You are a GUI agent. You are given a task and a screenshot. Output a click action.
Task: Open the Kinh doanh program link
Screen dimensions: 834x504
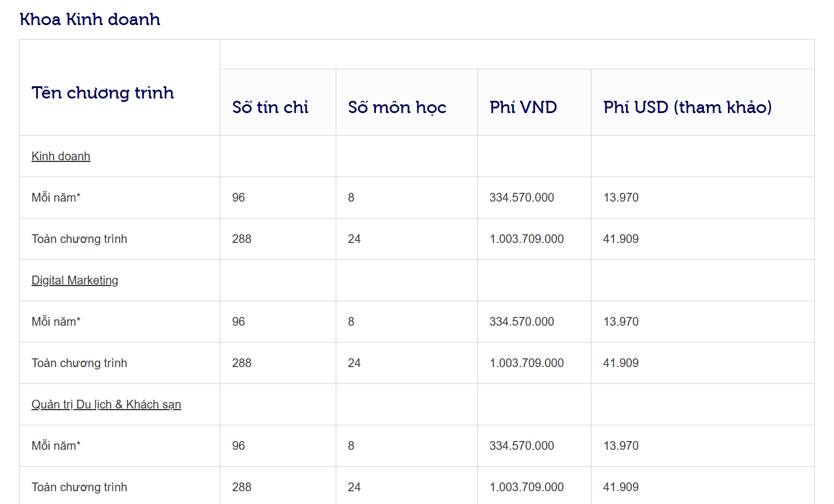(x=61, y=156)
